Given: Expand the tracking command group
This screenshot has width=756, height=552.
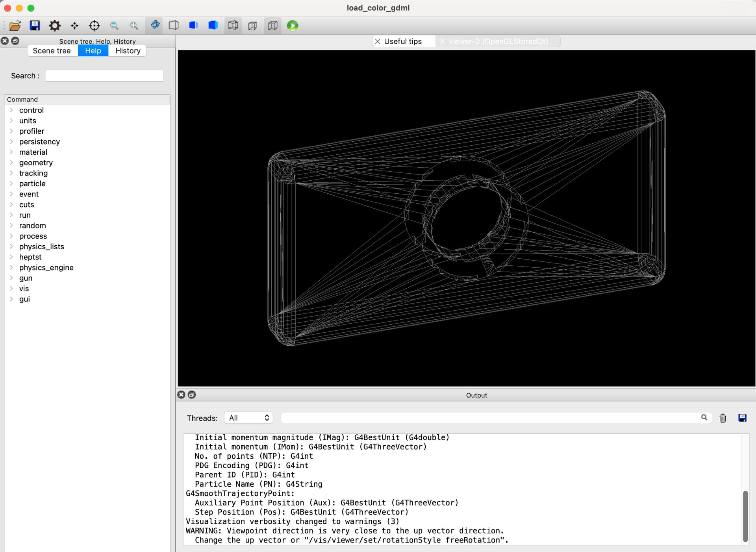Looking at the screenshot, I should click(x=11, y=173).
